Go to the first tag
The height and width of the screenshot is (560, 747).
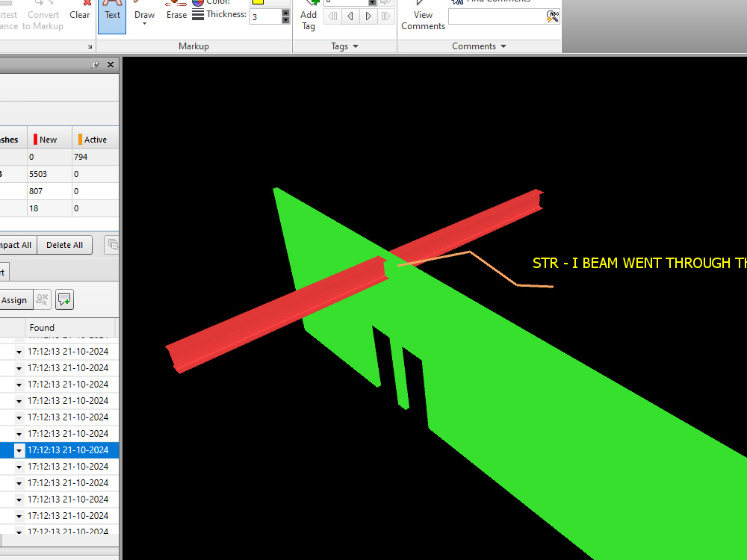[332, 16]
